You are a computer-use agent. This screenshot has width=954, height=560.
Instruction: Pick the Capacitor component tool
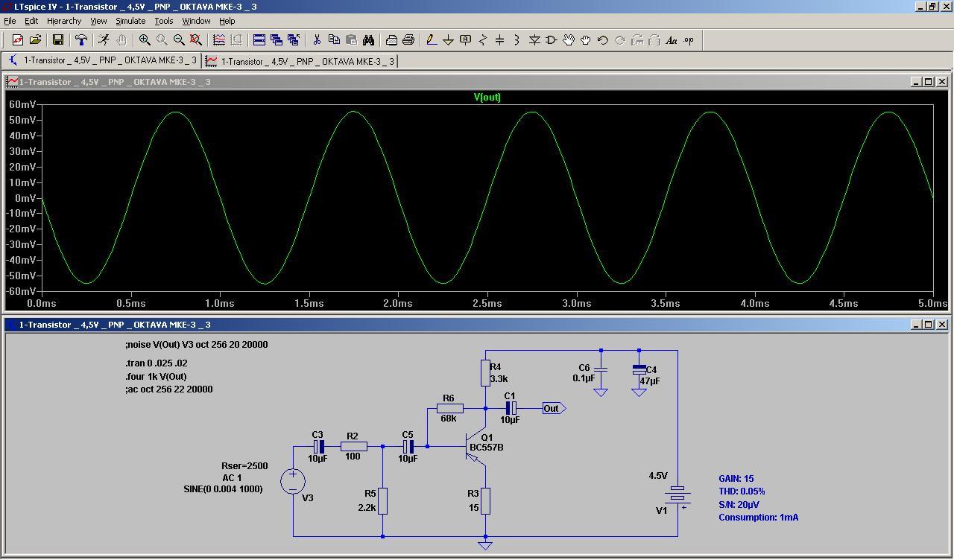499,40
